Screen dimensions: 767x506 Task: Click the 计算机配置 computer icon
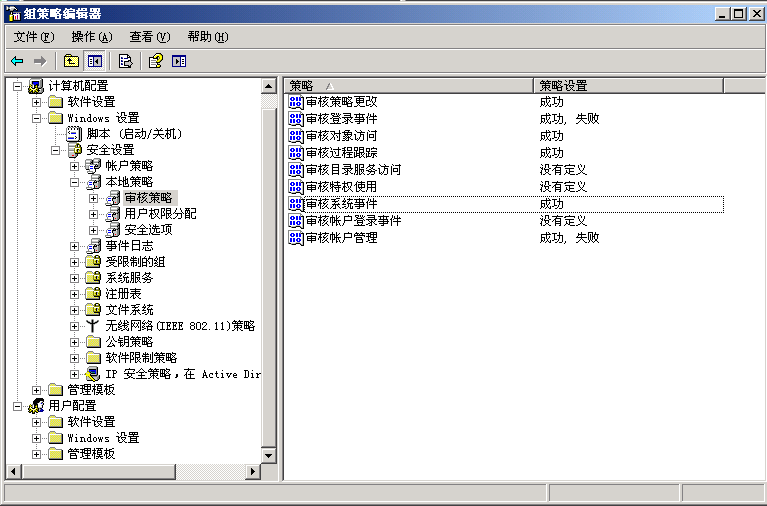[36, 86]
